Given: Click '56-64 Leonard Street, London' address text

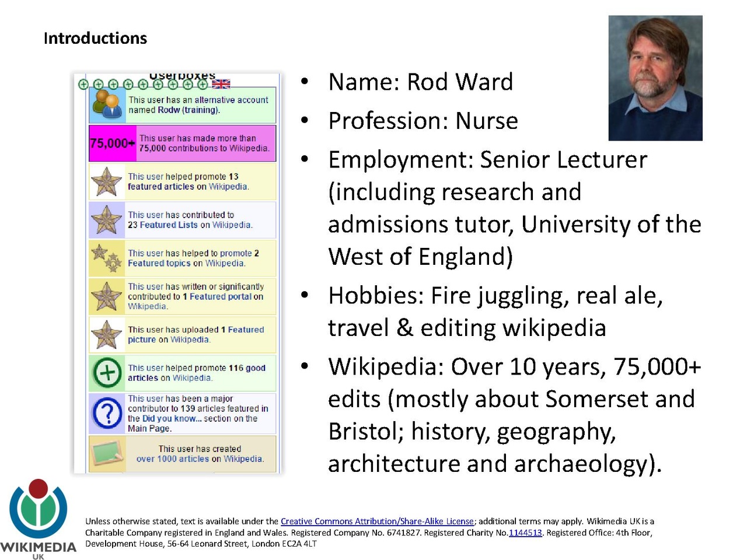Looking at the screenshot, I should [235, 544].
